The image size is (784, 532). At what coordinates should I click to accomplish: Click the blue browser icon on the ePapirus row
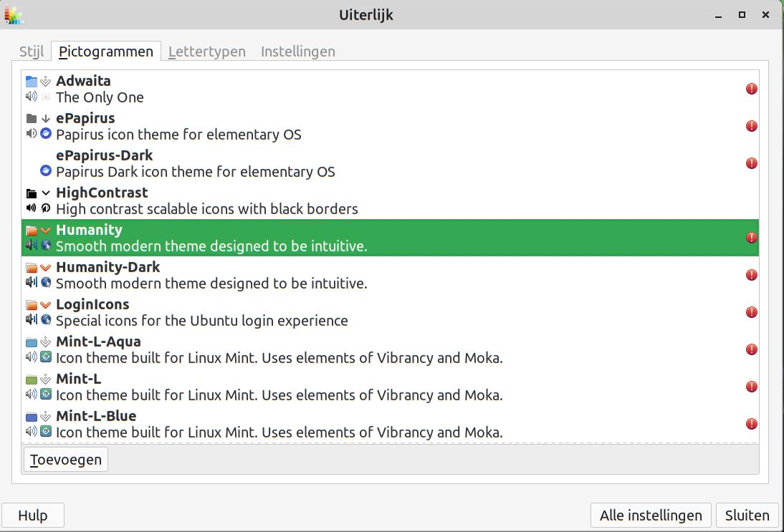click(x=45, y=133)
